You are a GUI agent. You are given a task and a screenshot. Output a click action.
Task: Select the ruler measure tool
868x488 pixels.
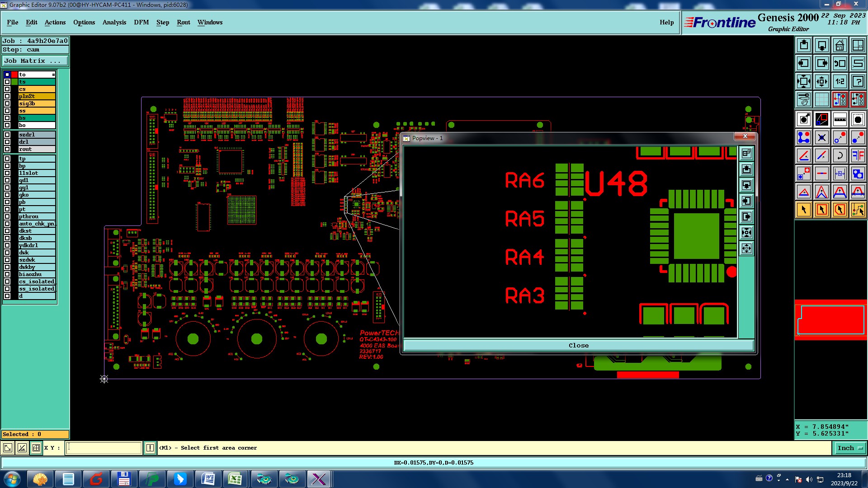[x=840, y=119]
